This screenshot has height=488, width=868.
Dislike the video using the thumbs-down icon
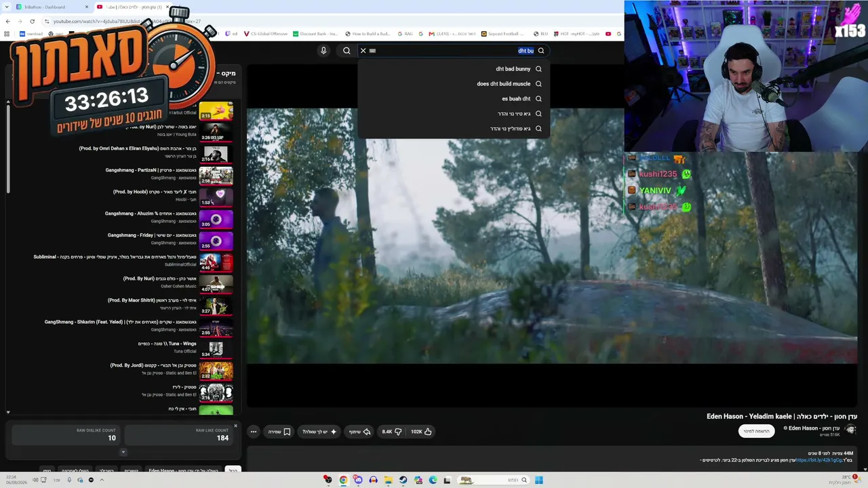(392, 432)
